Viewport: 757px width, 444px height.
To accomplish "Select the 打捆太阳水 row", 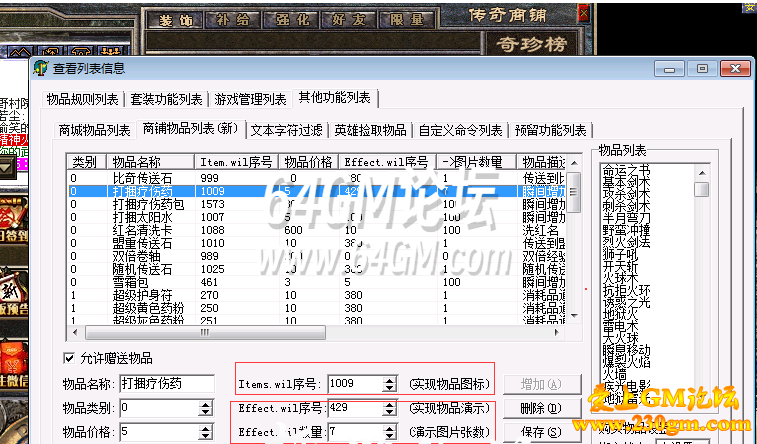I will (x=316, y=217).
